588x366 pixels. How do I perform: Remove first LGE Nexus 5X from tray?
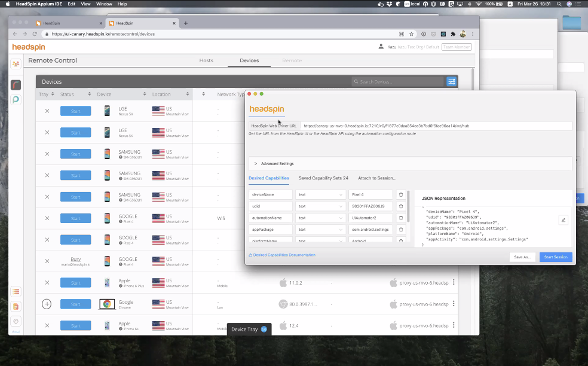pos(47,111)
